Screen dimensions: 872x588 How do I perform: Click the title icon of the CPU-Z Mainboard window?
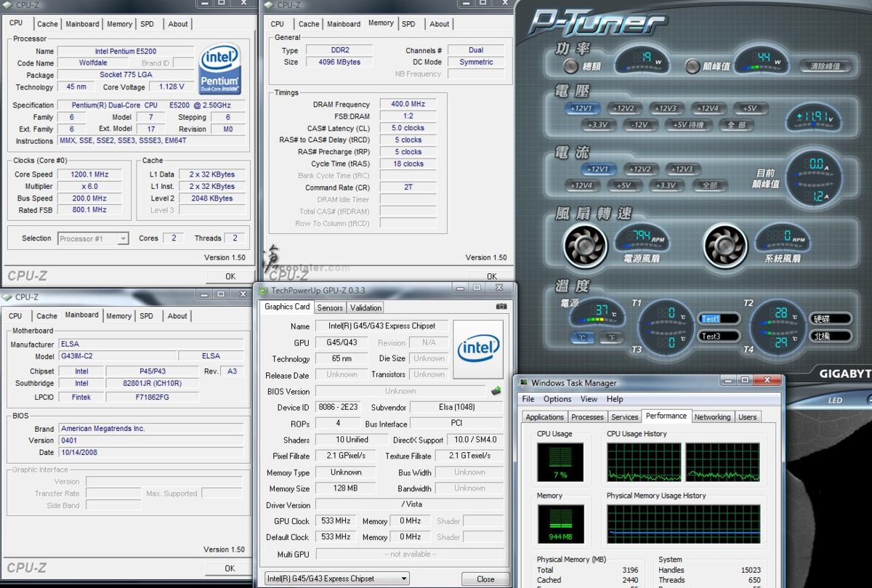tap(7, 297)
